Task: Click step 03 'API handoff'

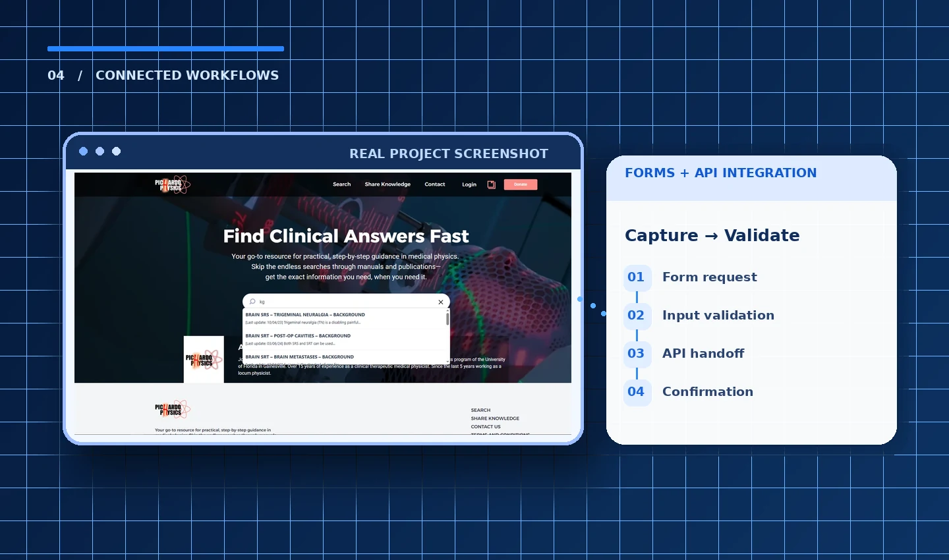Action: (684, 354)
